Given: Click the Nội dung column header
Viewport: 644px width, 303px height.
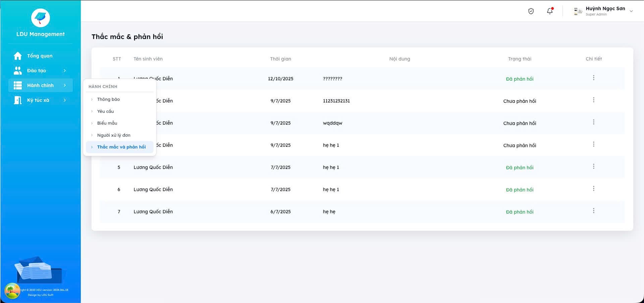Looking at the screenshot, I should [x=399, y=59].
